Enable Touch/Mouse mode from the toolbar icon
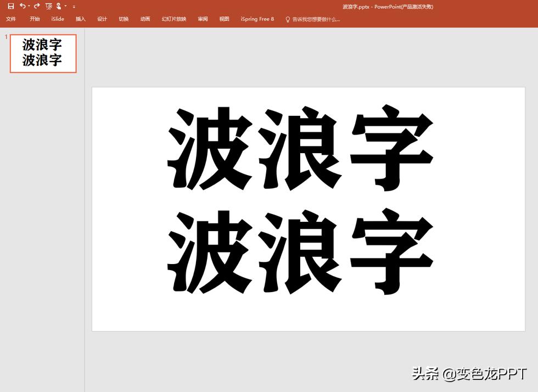The height and width of the screenshot is (392, 538). click(x=59, y=6)
